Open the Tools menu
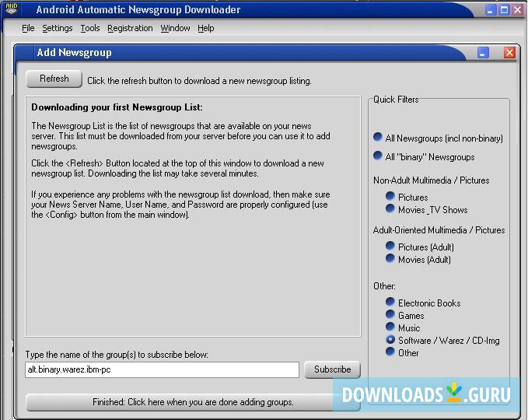The image size is (528, 420). click(90, 28)
